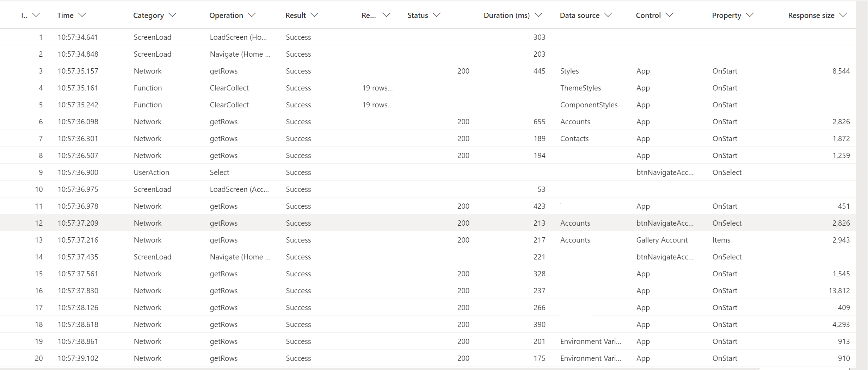
Task: Click the Response size header label
Action: click(x=811, y=15)
